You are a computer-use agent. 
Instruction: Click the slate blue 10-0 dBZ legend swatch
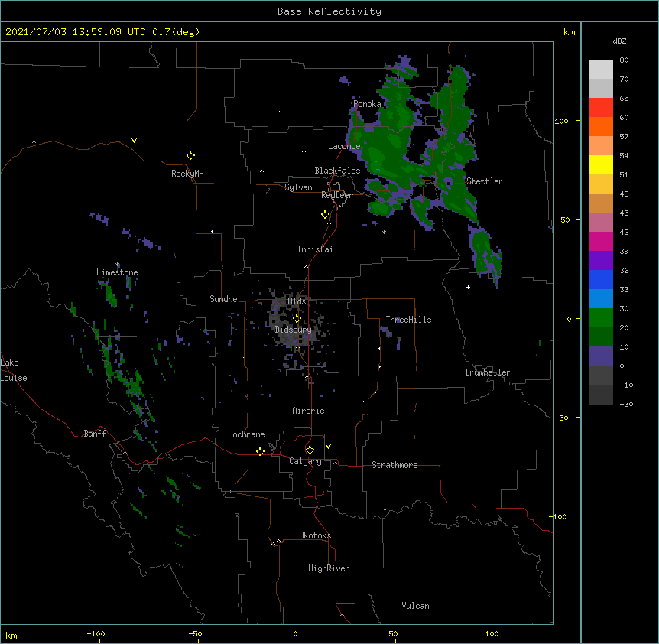601,356
